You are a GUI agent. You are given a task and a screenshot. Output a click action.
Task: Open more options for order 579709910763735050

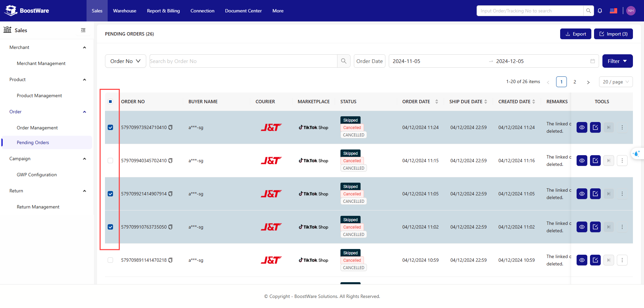coord(622,227)
